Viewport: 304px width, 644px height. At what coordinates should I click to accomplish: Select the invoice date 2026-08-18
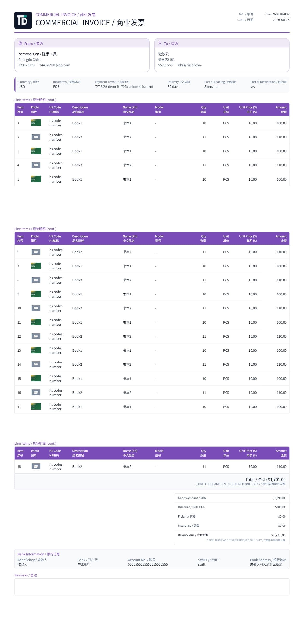281,20
